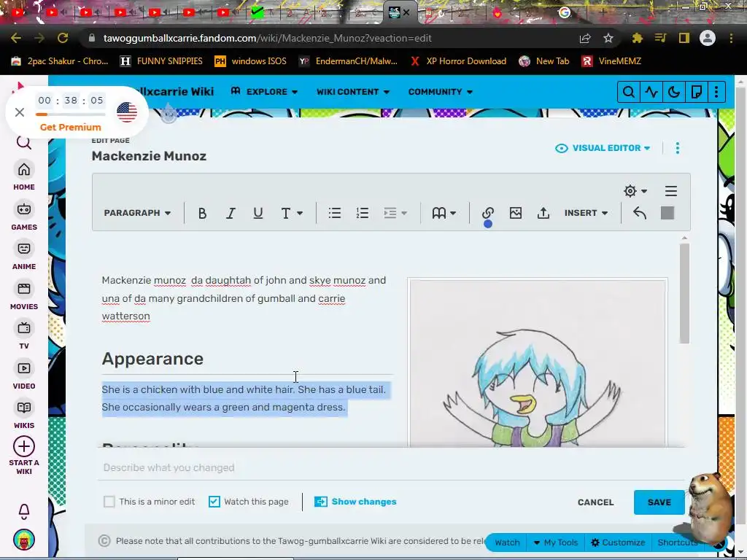Undo the last edit
747x560 pixels.
[640, 213]
